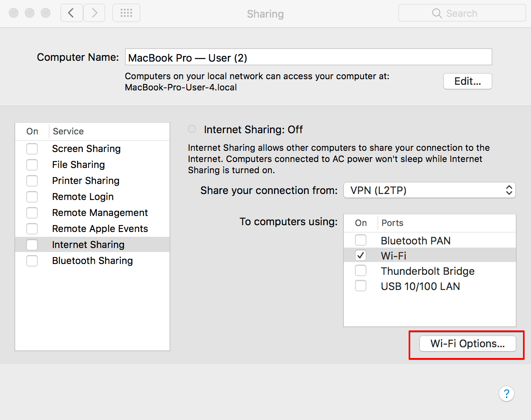This screenshot has width=531, height=420.
Task: Open Wi-Fi Options
Action: pos(467,344)
